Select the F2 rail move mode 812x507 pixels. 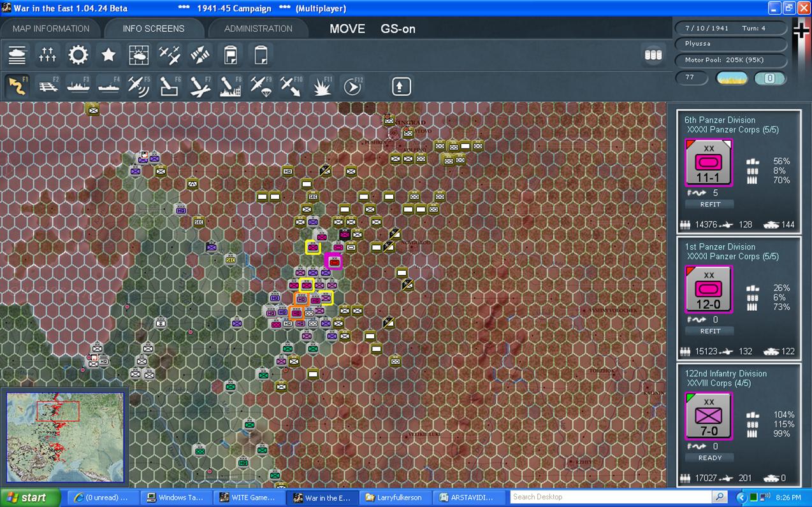[48, 86]
